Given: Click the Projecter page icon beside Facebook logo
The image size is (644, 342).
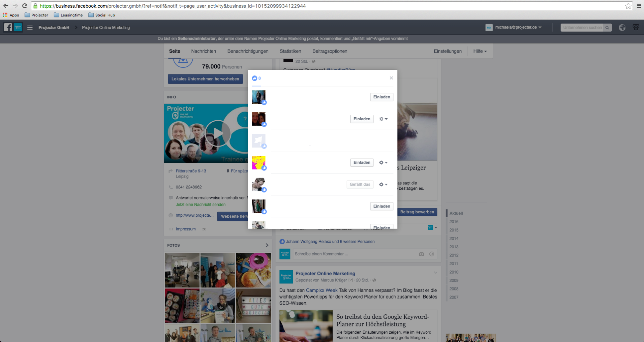Looking at the screenshot, I should point(18,27).
